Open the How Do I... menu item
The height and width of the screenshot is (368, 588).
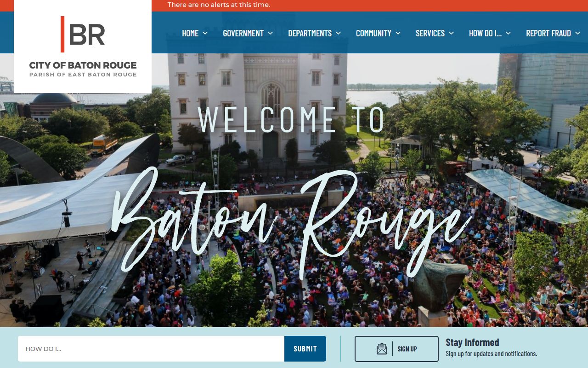coord(485,33)
